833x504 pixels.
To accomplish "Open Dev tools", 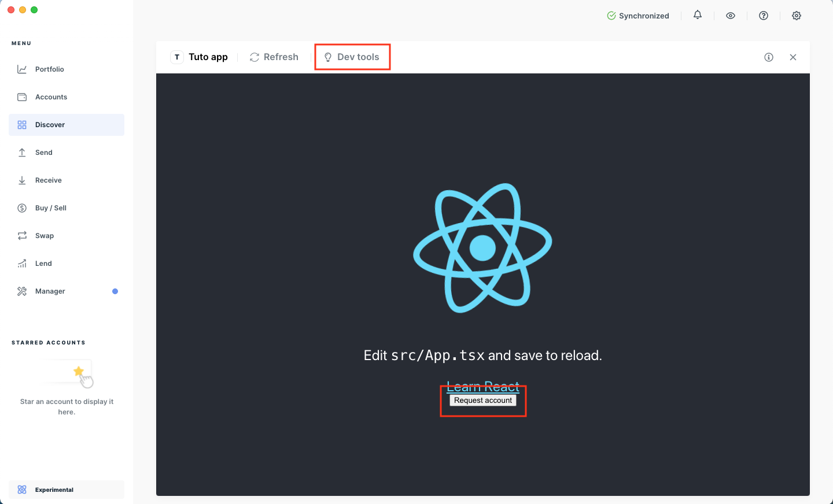I will (352, 57).
